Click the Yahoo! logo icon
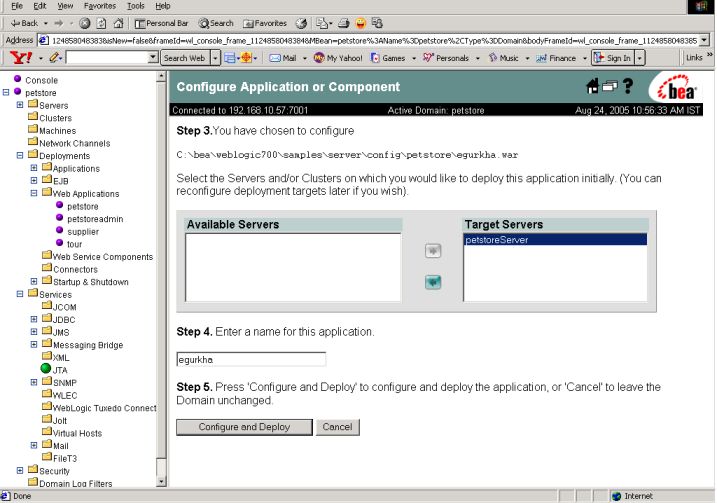Viewport: 717px width, 503px height. (x=21, y=58)
